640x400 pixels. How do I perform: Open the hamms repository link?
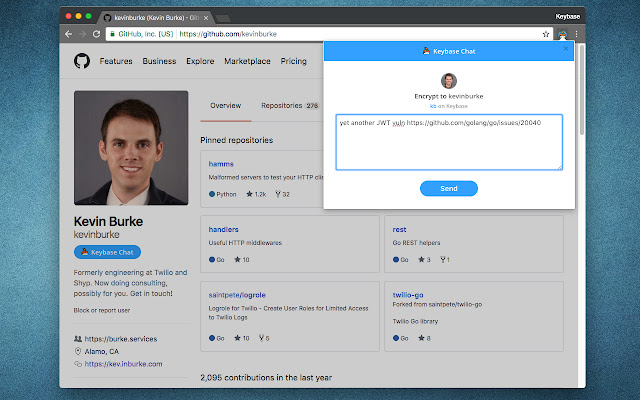pos(221,164)
